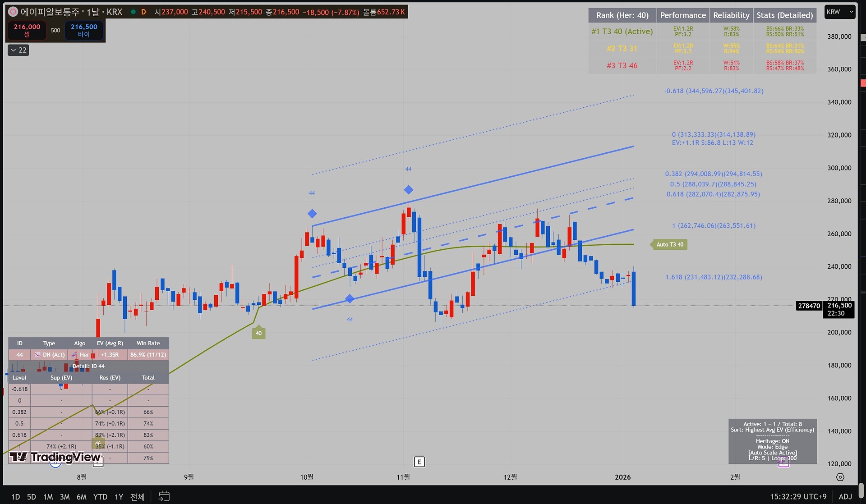The image size is (866, 504).
Task: Select the YTD time range
Action: pos(100,497)
